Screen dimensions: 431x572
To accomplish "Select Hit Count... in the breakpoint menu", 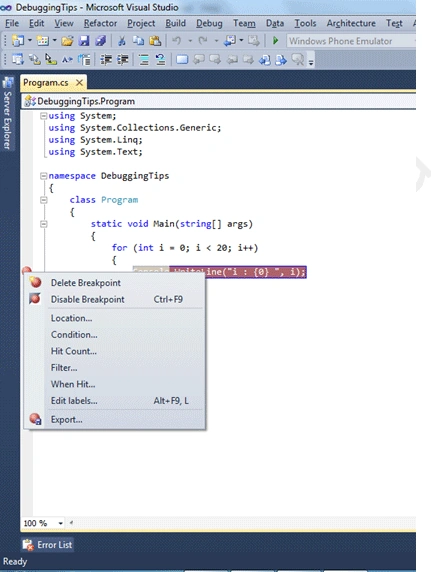I will [x=115, y=351].
